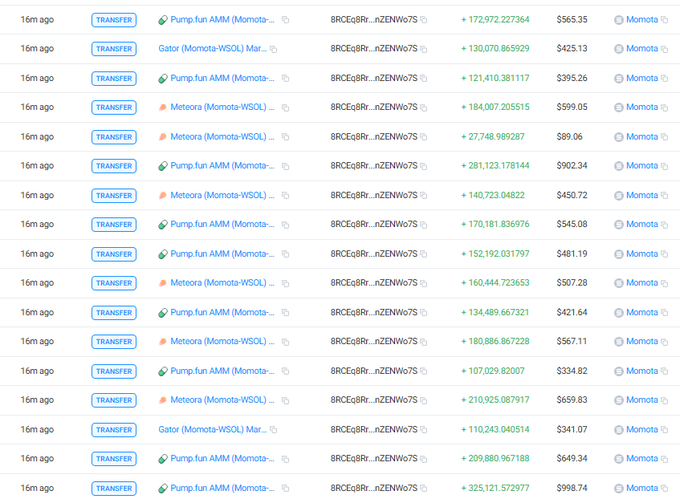Copy Momota token address in $334.82 row
680x499 pixels.
(664, 371)
